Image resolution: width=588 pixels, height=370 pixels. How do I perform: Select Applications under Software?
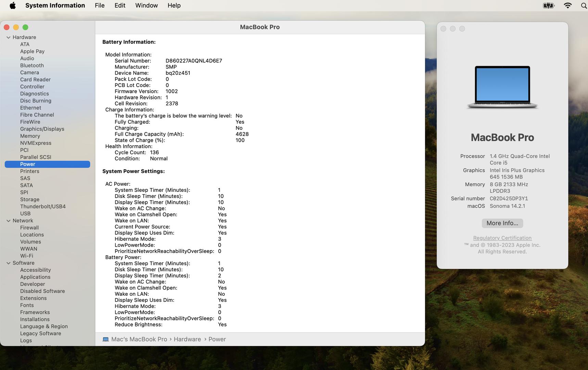click(x=35, y=277)
